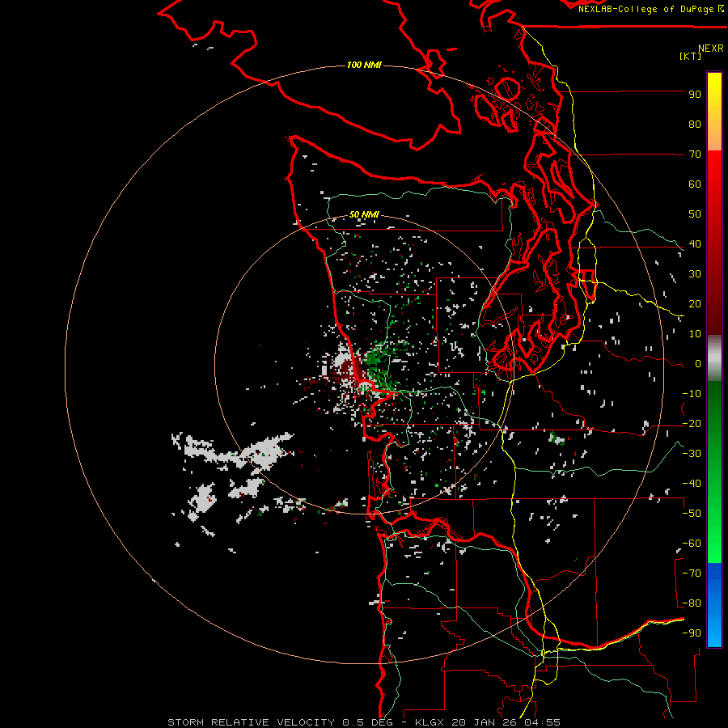Screen dimensions: 728x728
Task: Click the "NEXLAB-College of DuPage" header text
Action: click(647, 9)
